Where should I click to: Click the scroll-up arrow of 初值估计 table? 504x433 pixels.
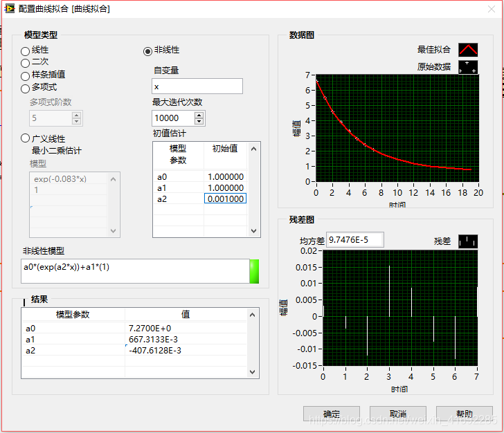[253, 149]
